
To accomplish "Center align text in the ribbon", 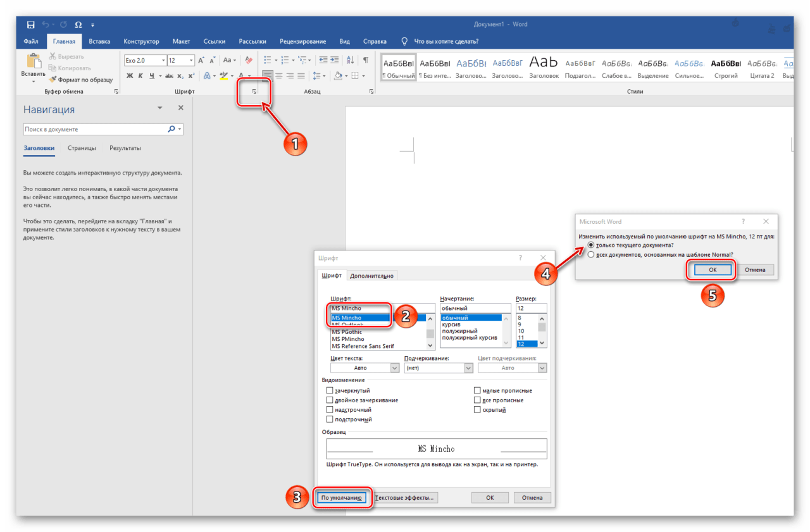I will point(279,76).
